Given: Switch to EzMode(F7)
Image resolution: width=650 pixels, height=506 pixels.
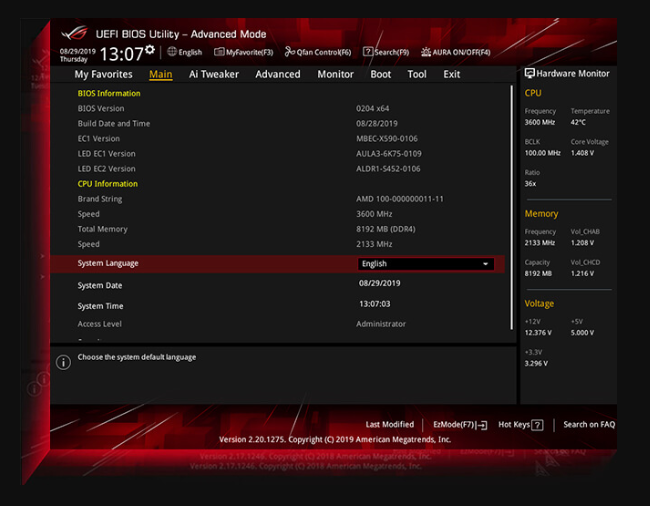Looking at the screenshot, I should (x=460, y=425).
